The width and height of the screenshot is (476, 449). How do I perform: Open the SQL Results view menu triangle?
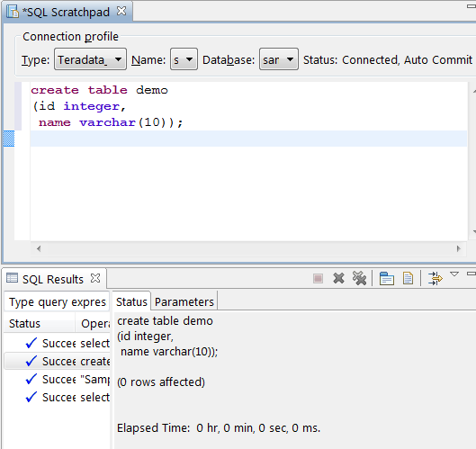[x=454, y=274]
